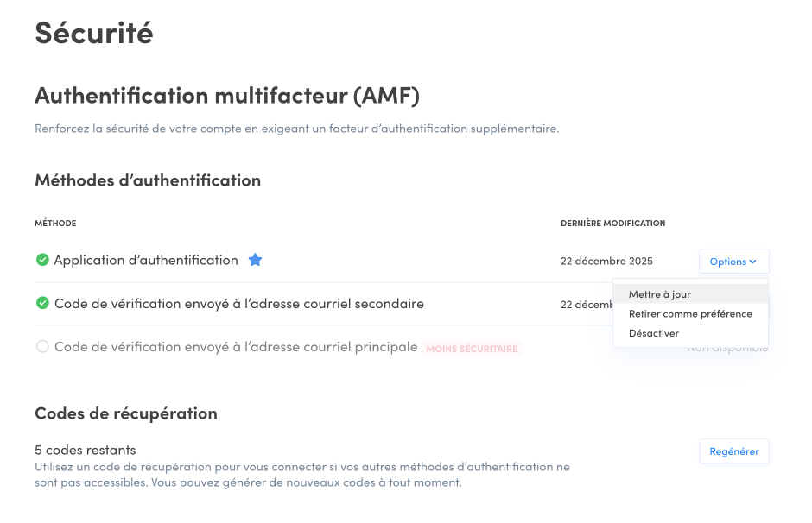Screen dimensions: 812x523
Task: Click the "5 codes restants" text
Action: click(x=85, y=450)
